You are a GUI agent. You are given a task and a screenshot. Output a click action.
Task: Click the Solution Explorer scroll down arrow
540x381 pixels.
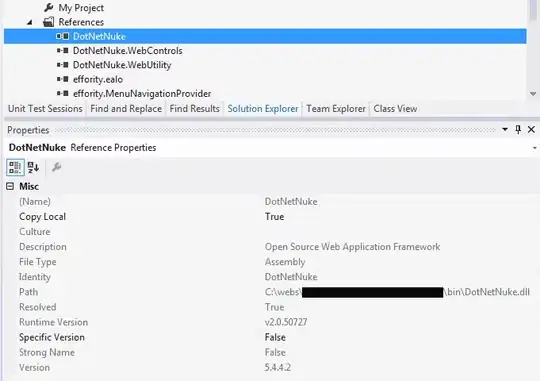point(533,94)
